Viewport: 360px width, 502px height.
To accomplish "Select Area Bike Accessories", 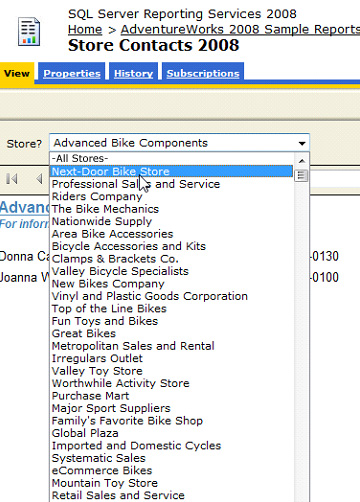I will 172,234.
